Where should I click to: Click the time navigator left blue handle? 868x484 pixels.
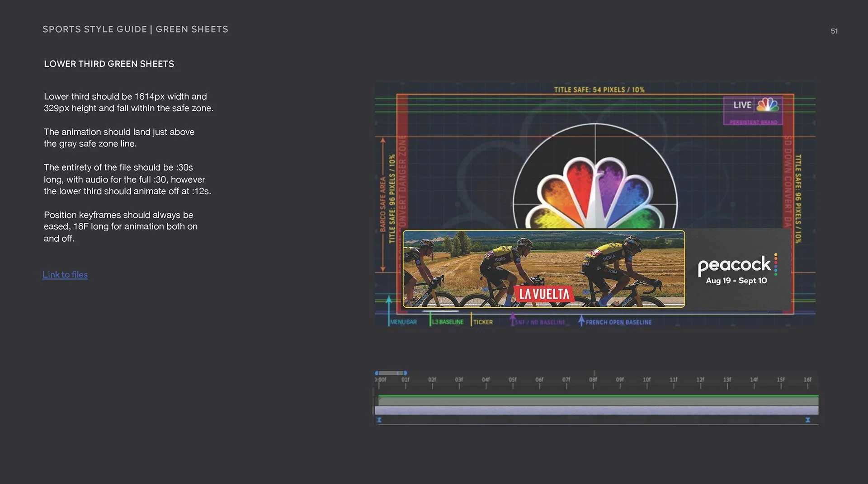[376, 373]
